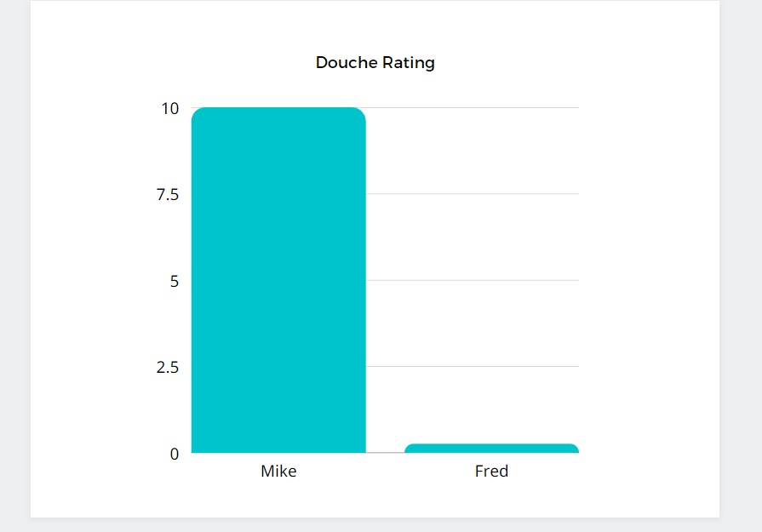This screenshot has width=762, height=532.
Task: Click the rounded top edge of Mike's bar
Action: [x=278, y=110]
